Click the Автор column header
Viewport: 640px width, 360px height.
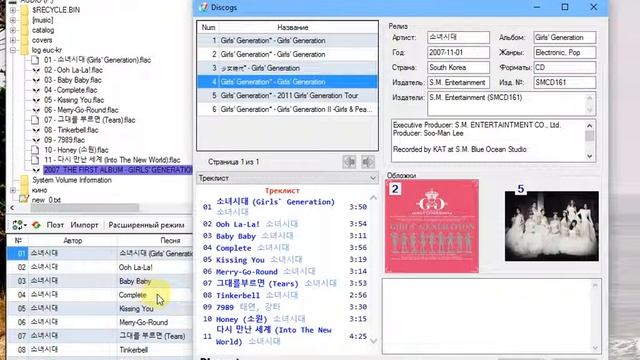73,241
